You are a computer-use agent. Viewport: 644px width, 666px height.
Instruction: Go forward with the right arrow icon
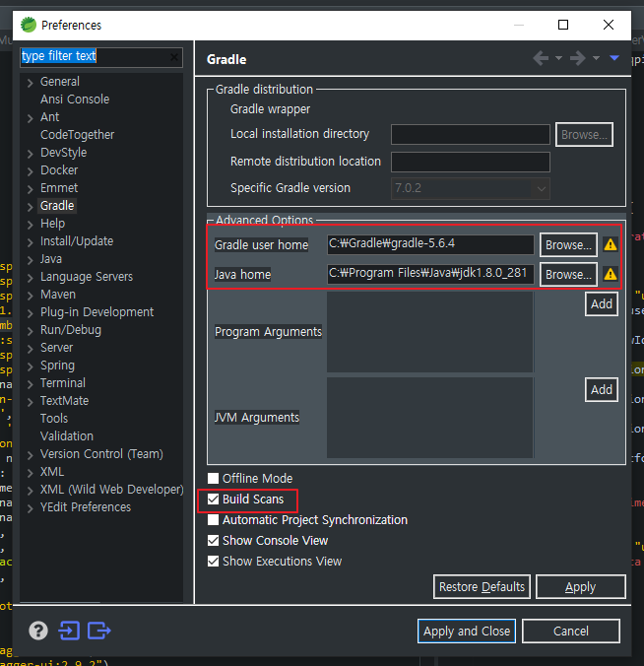coord(578,58)
